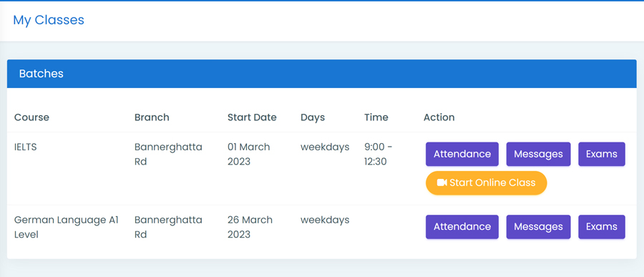Screen dimensions: 644x277
Task: Click the video camera icon on the orange button
Action: click(442, 183)
